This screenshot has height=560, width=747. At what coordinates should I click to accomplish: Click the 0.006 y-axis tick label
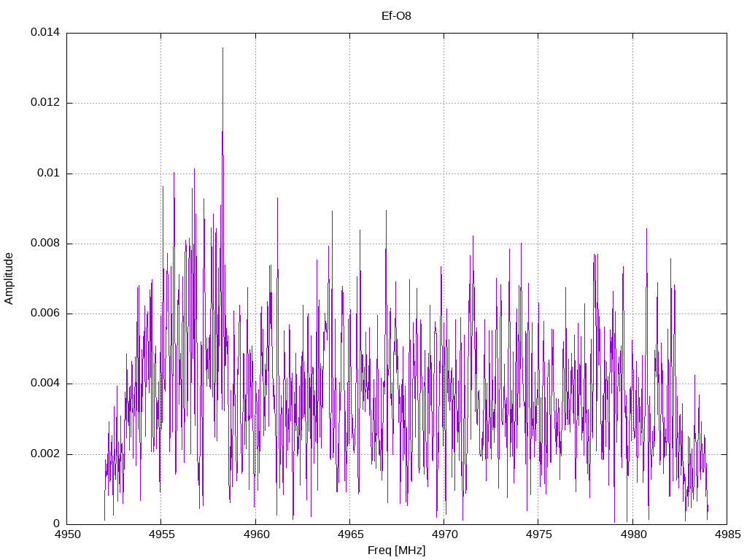[45, 314]
